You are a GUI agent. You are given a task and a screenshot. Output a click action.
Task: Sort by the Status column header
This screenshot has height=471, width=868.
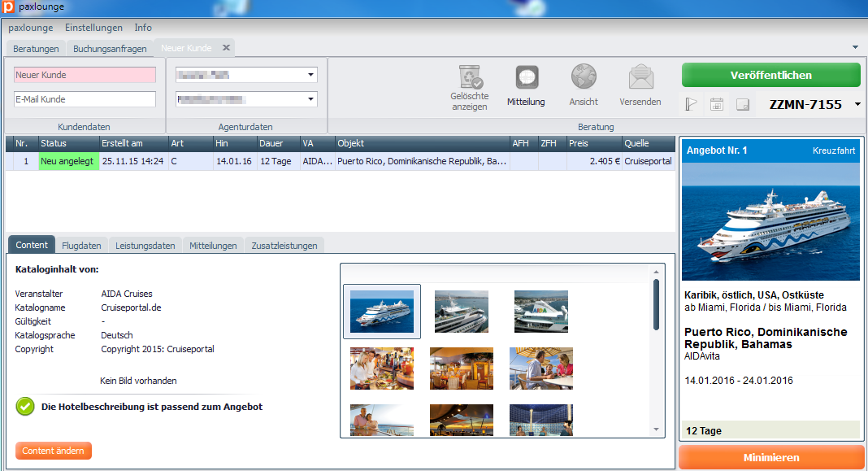pos(68,143)
